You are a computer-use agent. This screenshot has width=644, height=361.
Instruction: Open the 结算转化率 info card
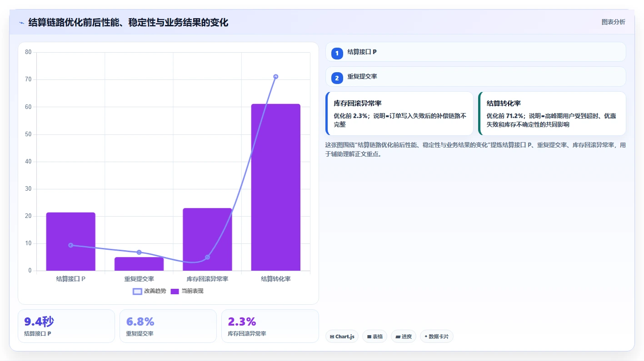point(552,114)
